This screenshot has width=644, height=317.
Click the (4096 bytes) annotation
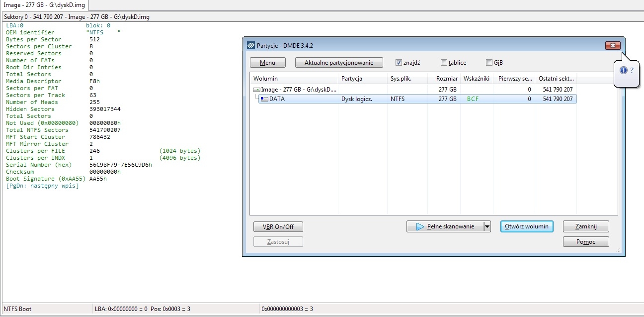tap(180, 158)
